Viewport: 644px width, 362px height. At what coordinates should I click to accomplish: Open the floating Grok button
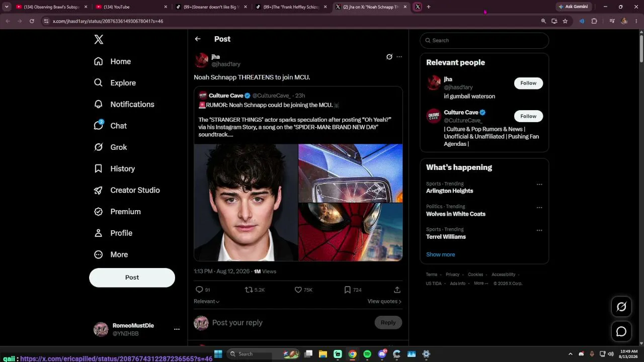point(621,307)
